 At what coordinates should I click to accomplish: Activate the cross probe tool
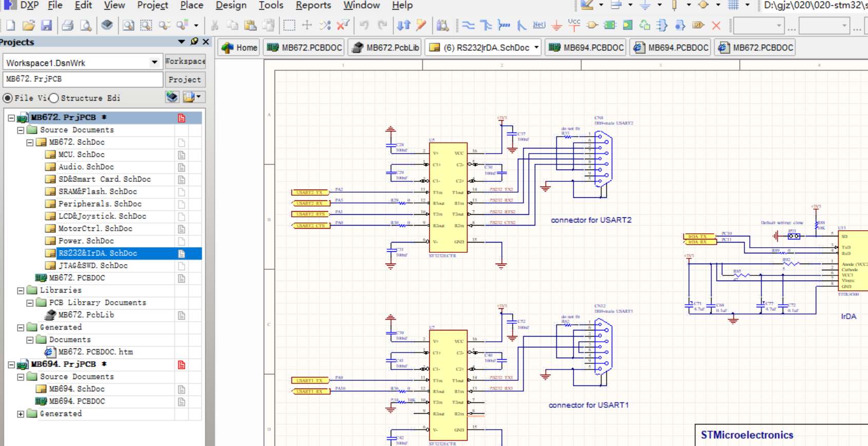pyautogui.click(x=421, y=25)
